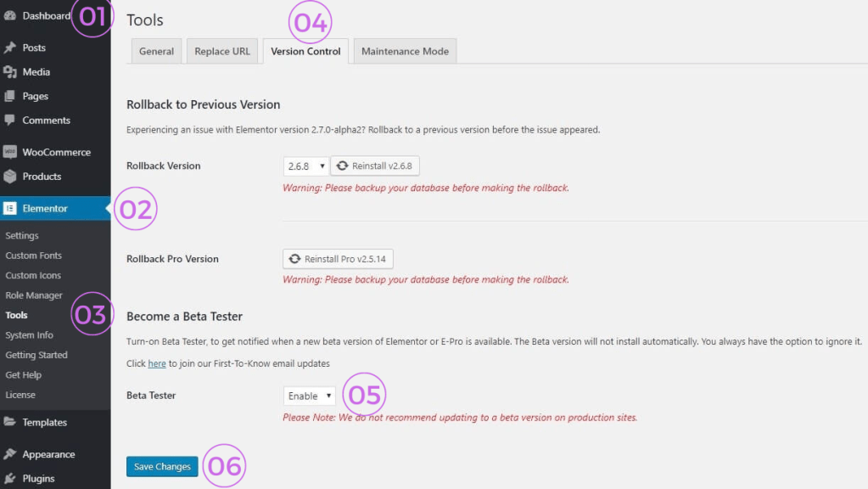Open the Dashboard icon in sidebar
Viewport: 868px width, 489px height.
[10, 14]
